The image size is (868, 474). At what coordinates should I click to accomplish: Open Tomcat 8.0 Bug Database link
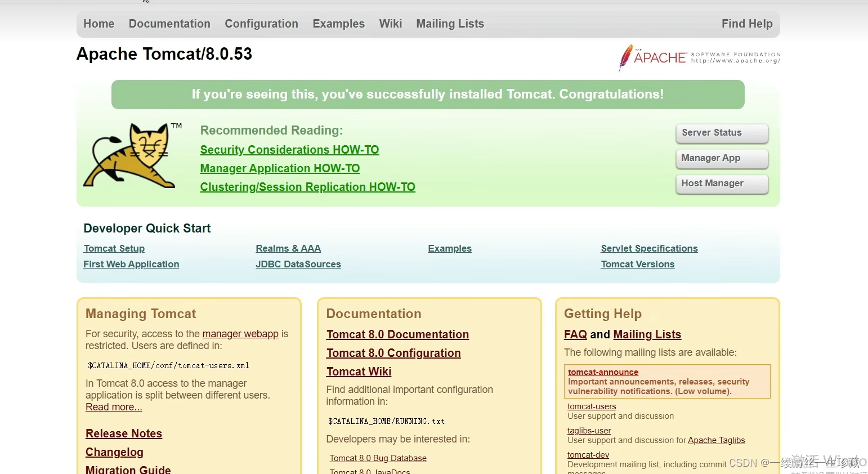coord(378,458)
